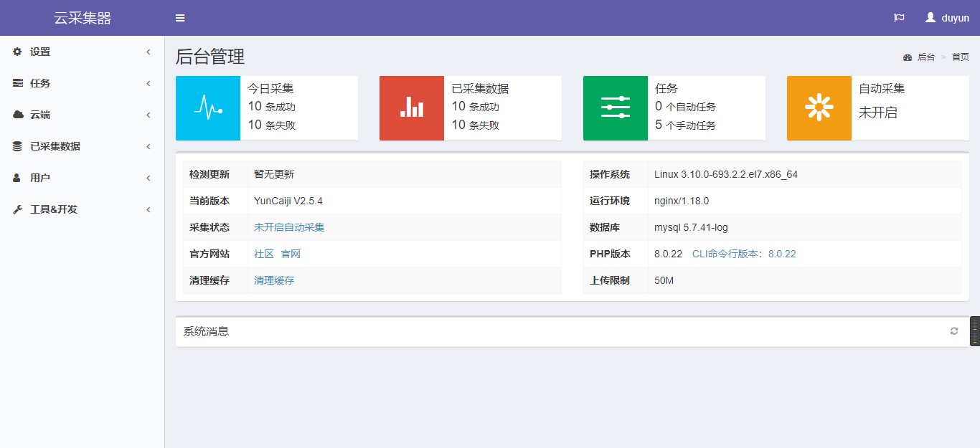Click the orange 自动采集 gear icon

[x=819, y=108]
